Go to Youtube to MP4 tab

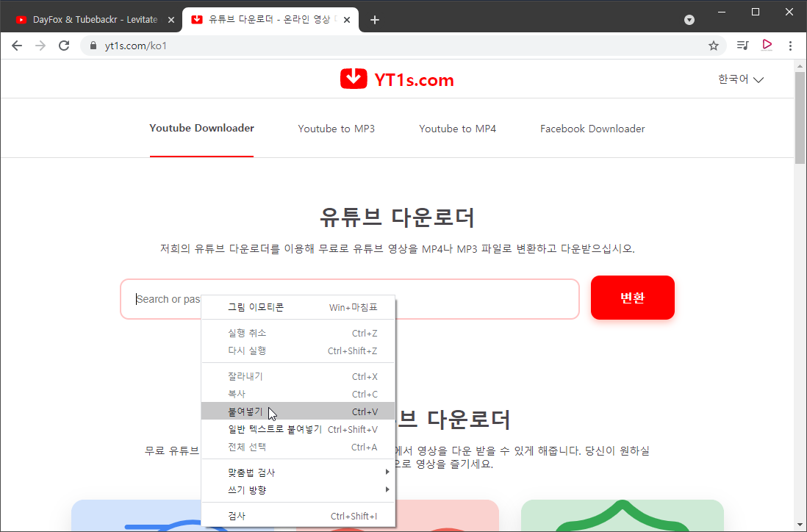(x=458, y=129)
